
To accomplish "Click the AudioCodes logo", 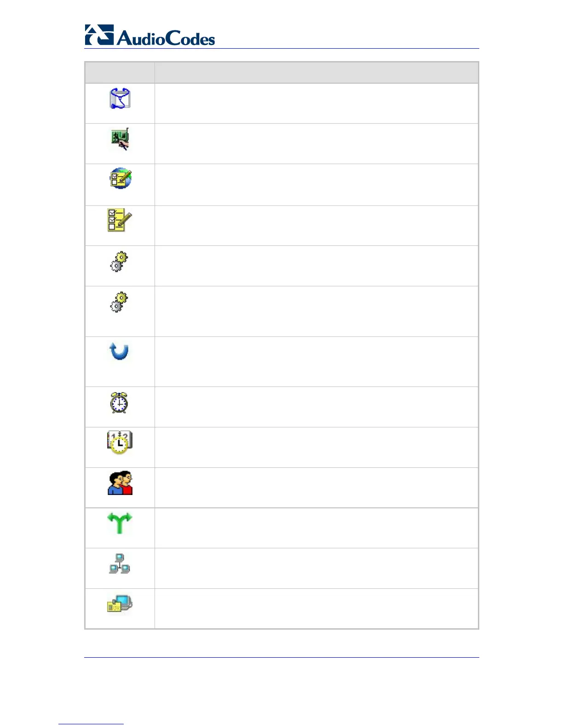I will click(150, 35).
